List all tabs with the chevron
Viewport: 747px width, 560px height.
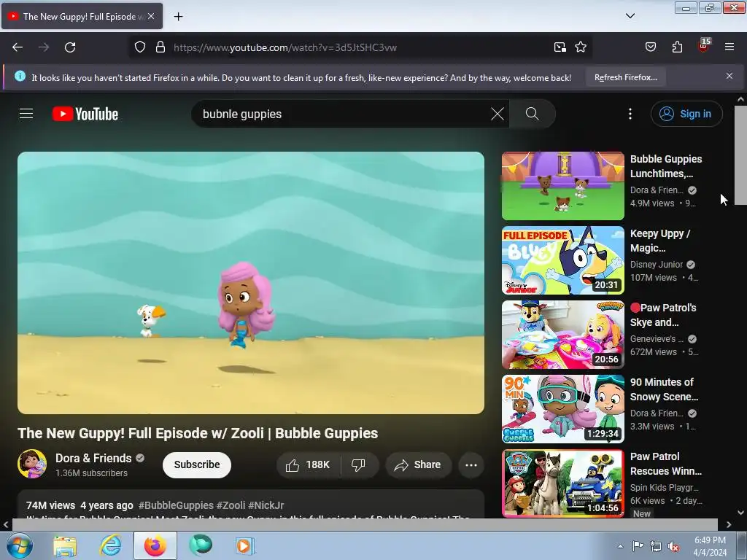pyautogui.click(x=630, y=16)
